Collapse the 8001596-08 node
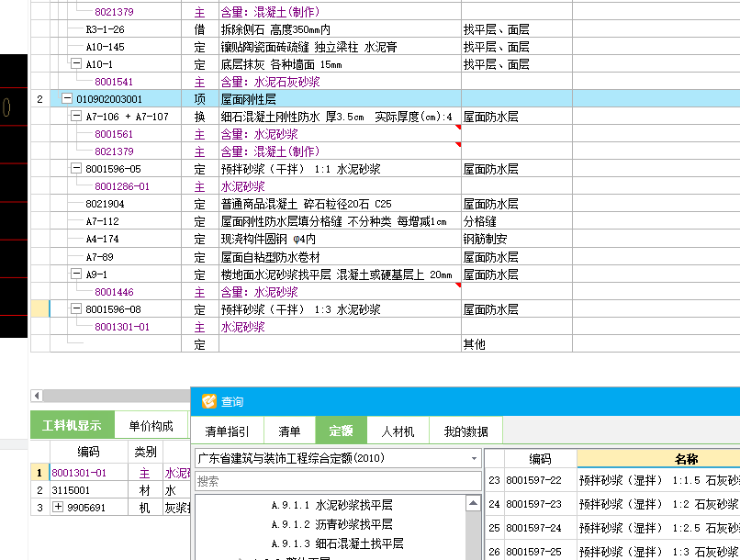740x560 pixels. pyautogui.click(x=75, y=308)
